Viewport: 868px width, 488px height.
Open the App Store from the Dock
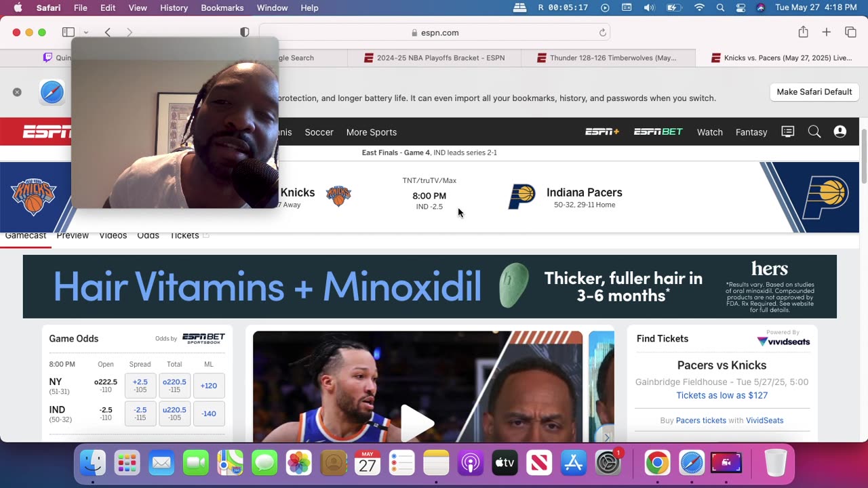pyautogui.click(x=574, y=463)
